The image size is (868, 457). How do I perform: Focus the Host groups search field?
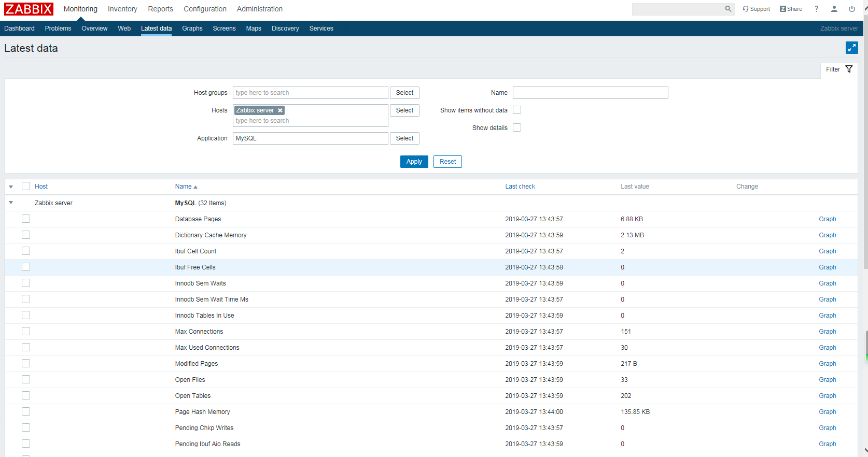[311, 93]
